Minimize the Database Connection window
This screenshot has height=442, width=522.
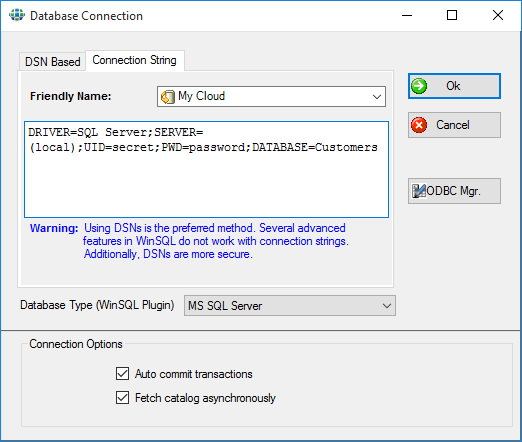click(407, 15)
